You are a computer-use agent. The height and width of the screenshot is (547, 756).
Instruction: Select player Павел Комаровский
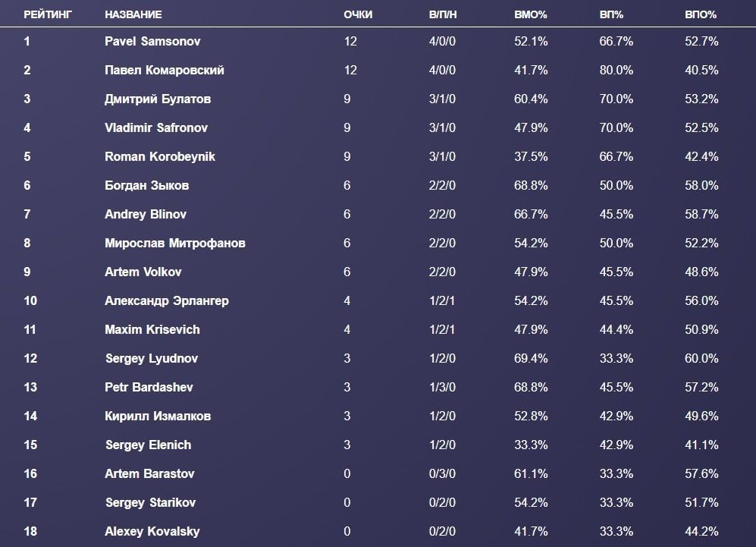point(165,70)
